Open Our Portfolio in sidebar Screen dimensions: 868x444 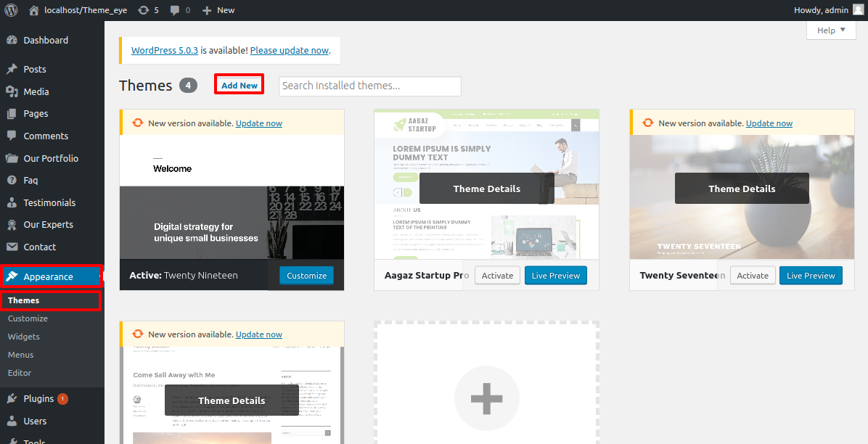52,158
